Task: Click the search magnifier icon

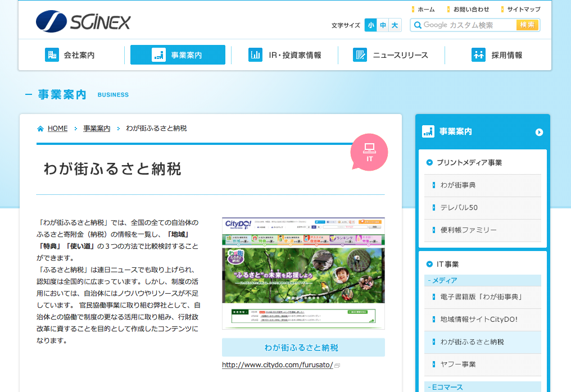Action: [418, 25]
